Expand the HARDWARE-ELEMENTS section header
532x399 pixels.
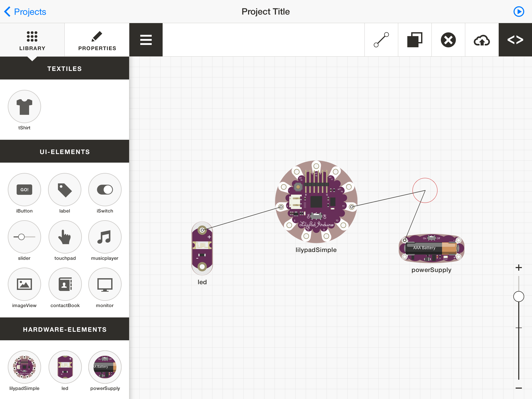[64, 329]
